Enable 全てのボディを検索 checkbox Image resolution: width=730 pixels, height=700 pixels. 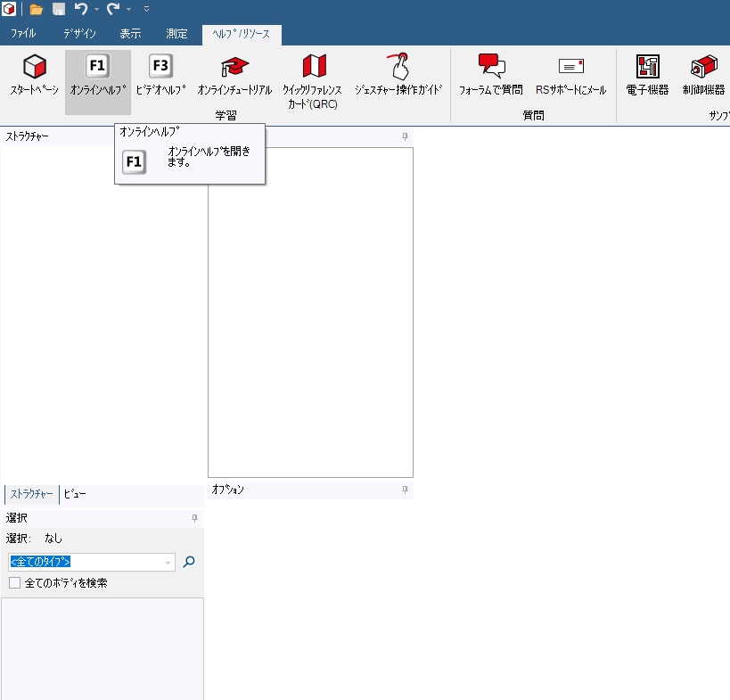click(x=14, y=583)
